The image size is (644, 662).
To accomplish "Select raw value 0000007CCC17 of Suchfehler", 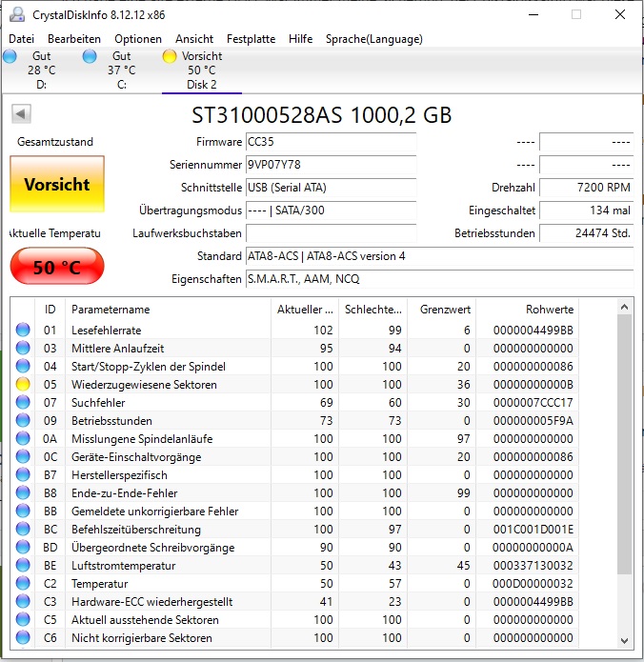I will [533, 403].
